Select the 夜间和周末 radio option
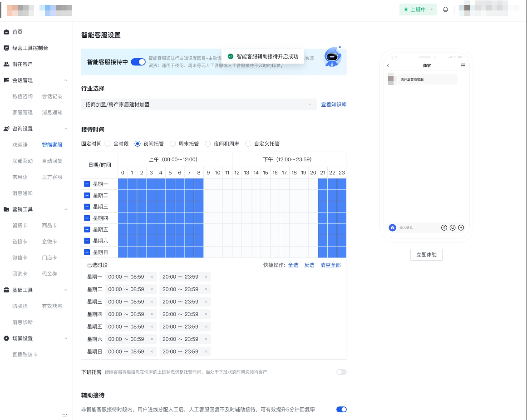The width and height of the screenshot is (527, 420). [x=208, y=143]
